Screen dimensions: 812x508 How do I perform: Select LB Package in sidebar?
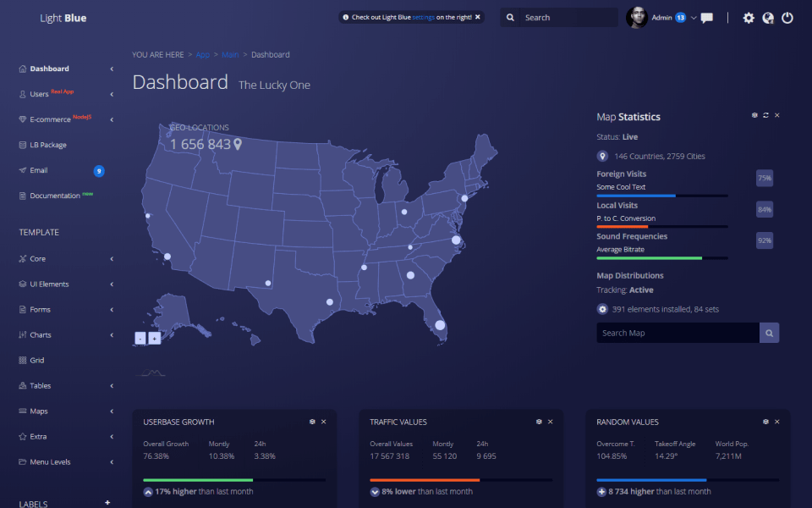tap(48, 145)
